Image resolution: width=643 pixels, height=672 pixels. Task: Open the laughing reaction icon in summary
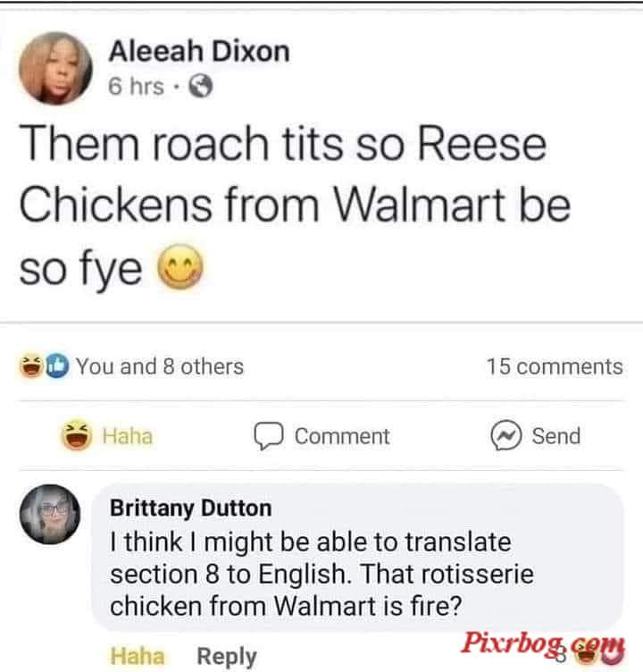tap(31, 366)
